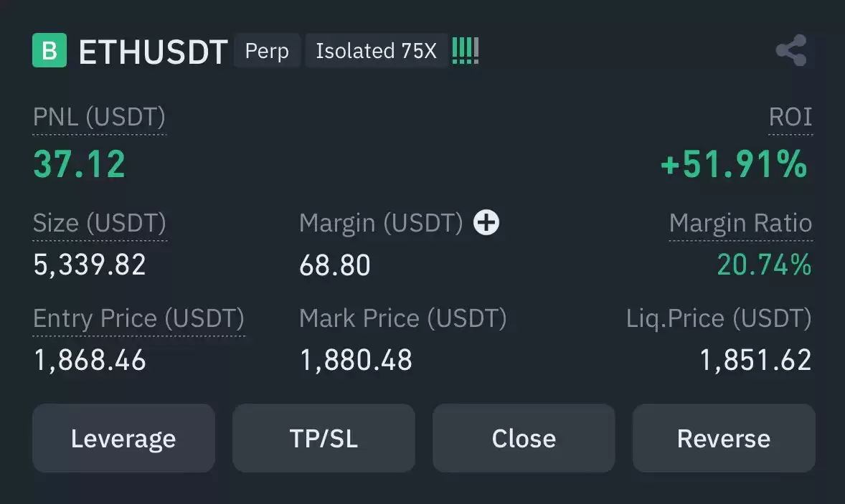The image size is (845, 504).
Task: Tap the green ADL indicator bars
Action: point(465,51)
